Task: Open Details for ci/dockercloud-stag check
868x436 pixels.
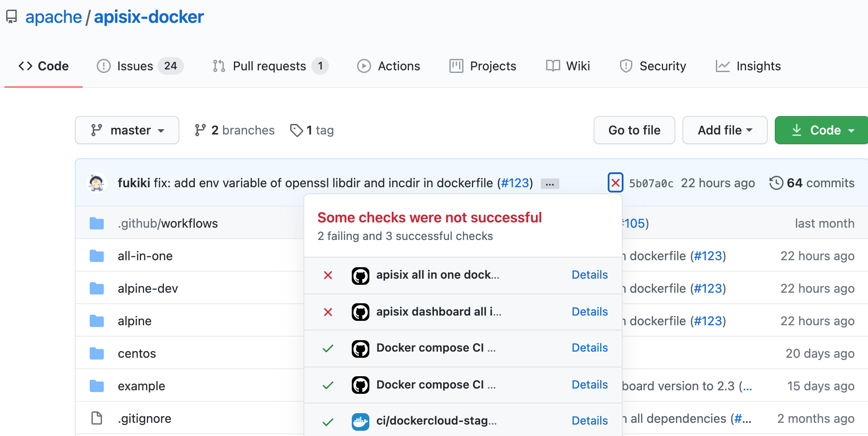Action: click(590, 421)
